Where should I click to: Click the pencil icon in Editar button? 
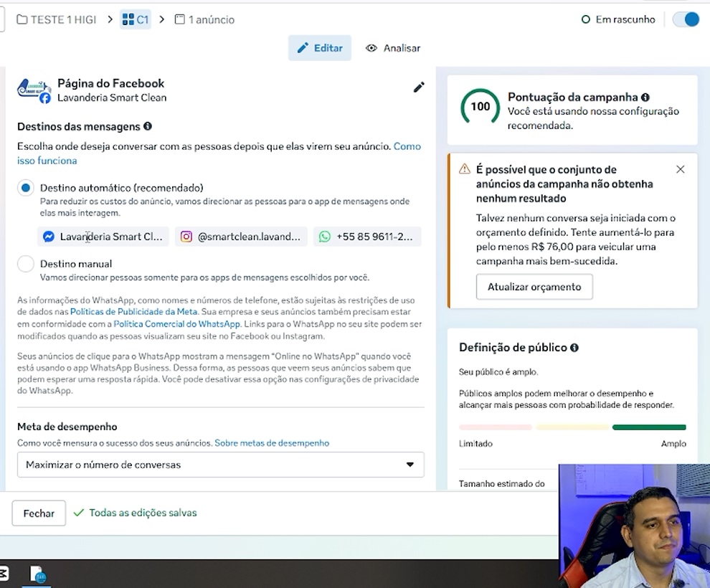click(303, 47)
